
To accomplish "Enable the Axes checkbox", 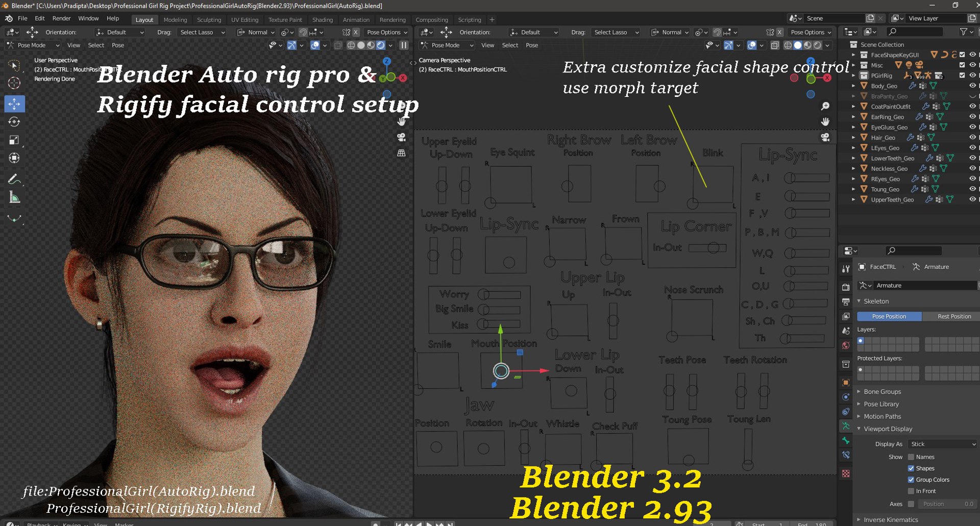I will click(x=911, y=504).
